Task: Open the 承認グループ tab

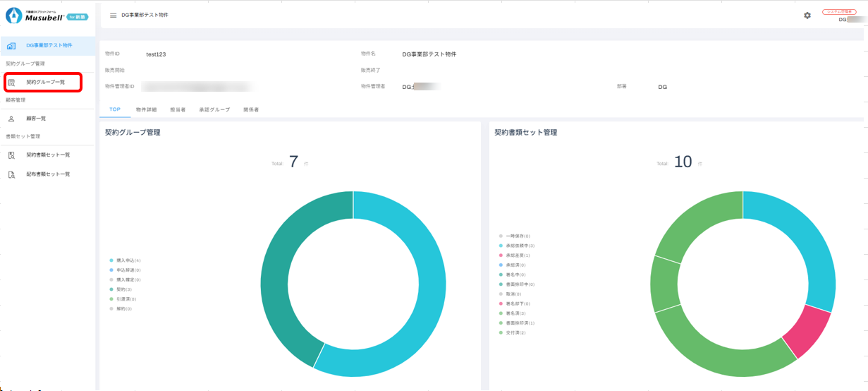Action: coord(214,110)
